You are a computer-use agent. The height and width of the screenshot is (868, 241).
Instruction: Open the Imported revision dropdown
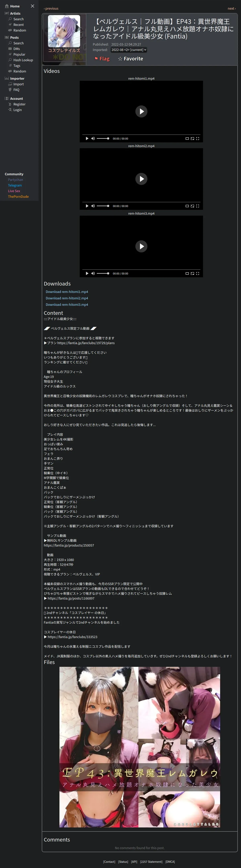coord(129,50)
